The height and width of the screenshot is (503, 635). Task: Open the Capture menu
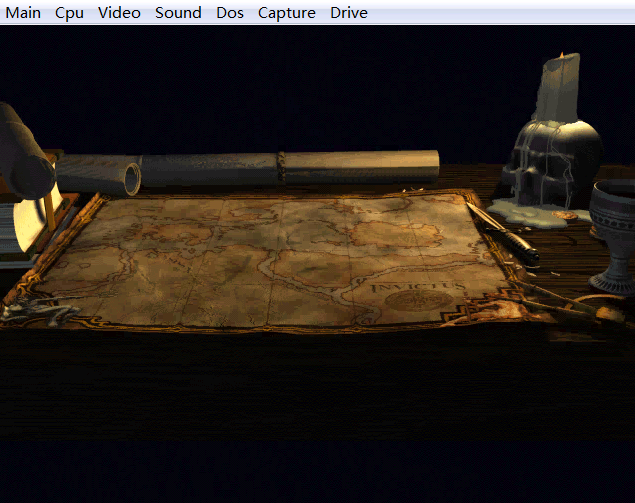[287, 13]
